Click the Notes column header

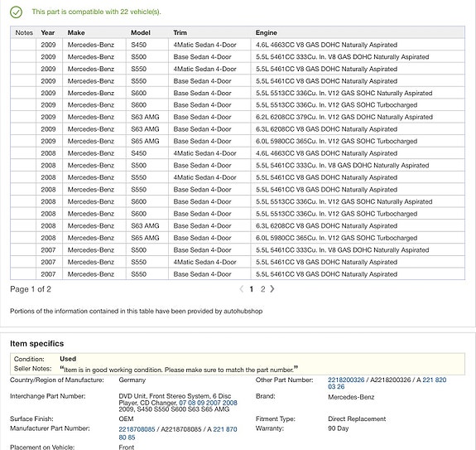pyautogui.click(x=24, y=32)
